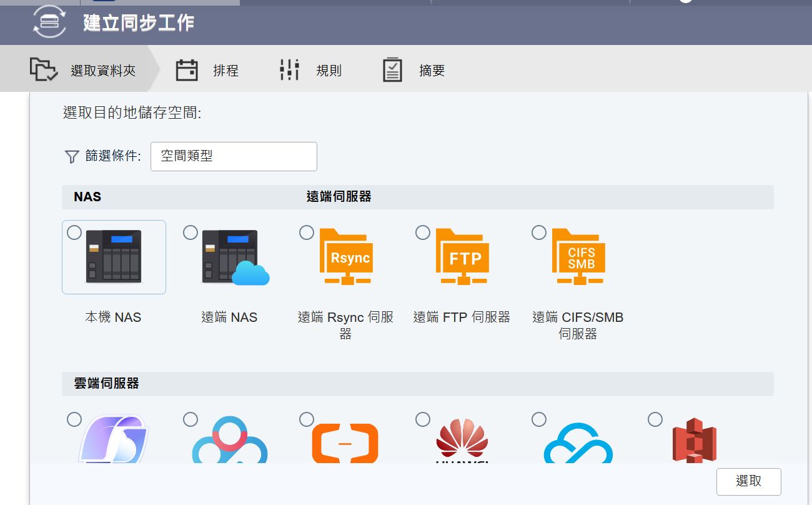812x505 pixels.
Task: Click the blue outlined cloud logo
Action: [x=578, y=442]
